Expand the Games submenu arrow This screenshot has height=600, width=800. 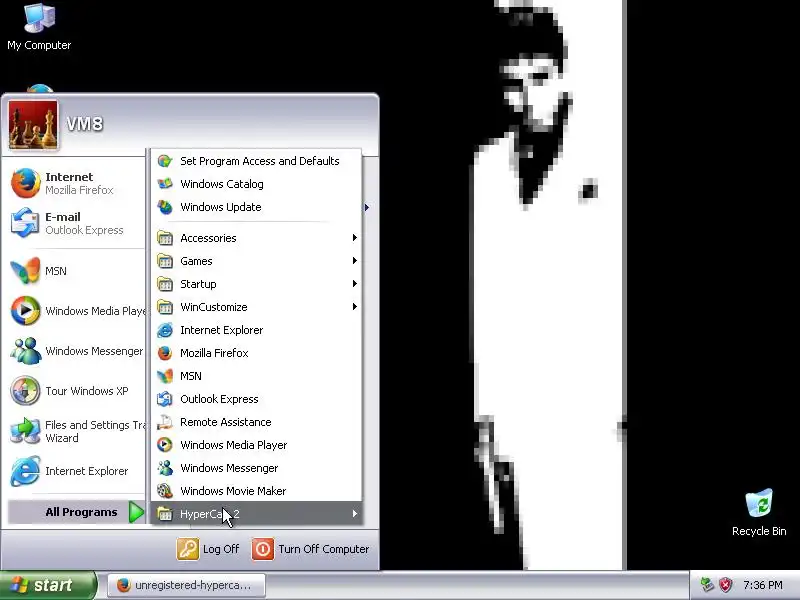pyautogui.click(x=354, y=261)
